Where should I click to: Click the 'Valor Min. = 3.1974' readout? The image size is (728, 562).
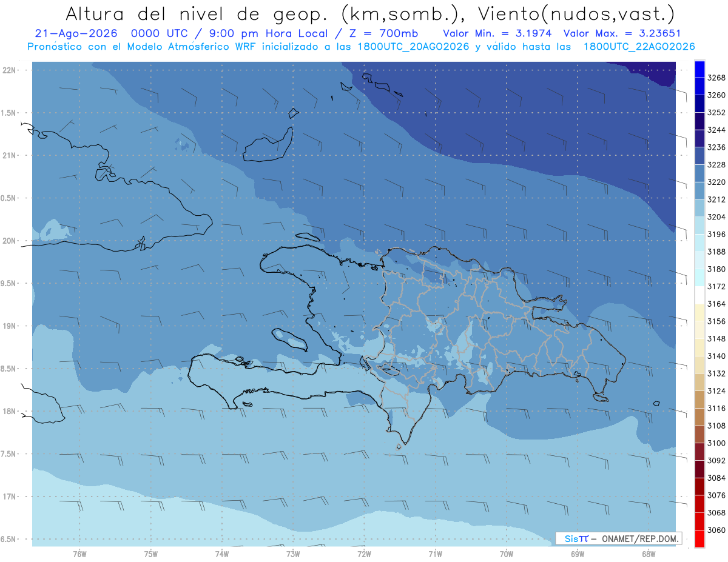click(497, 34)
